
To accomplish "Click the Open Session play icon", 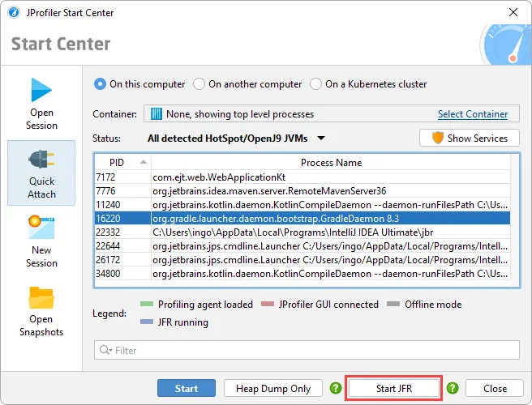I will click(41, 90).
